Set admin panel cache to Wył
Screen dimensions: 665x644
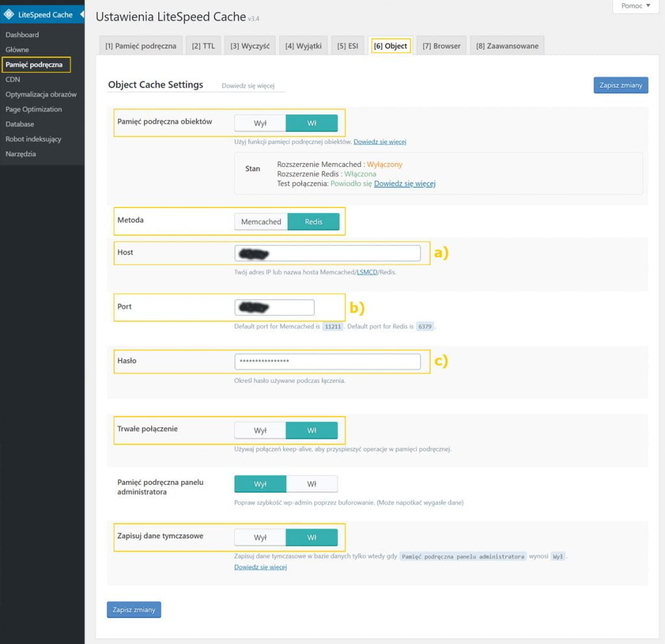(x=260, y=484)
